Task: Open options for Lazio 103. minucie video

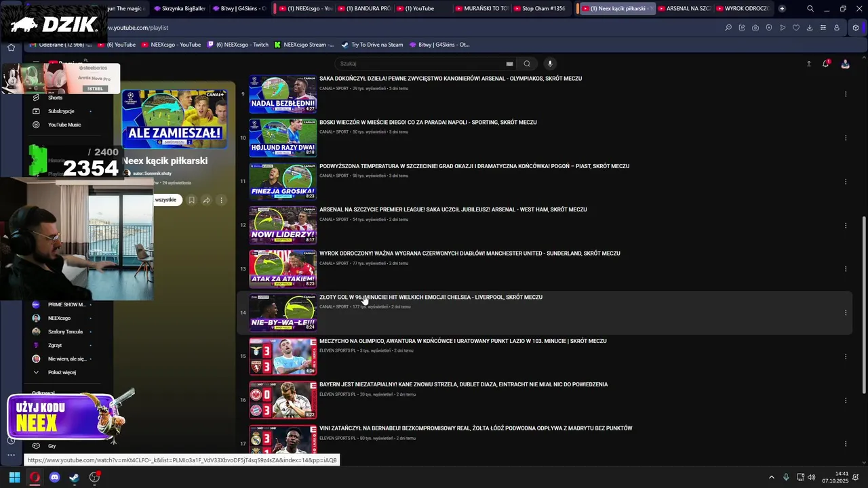Action: click(846, 357)
